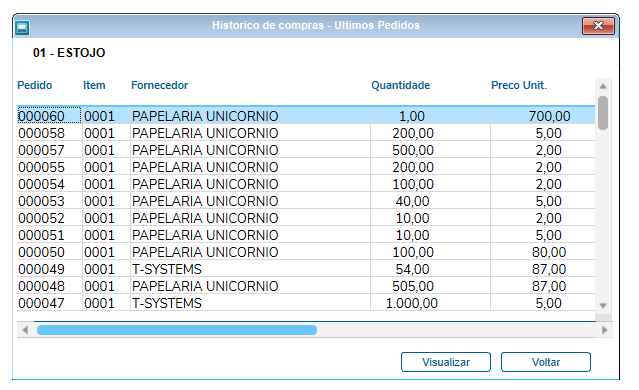639x390 pixels.
Task: Click the 01 - ESTOJO product label
Action: pyautogui.click(x=69, y=53)
